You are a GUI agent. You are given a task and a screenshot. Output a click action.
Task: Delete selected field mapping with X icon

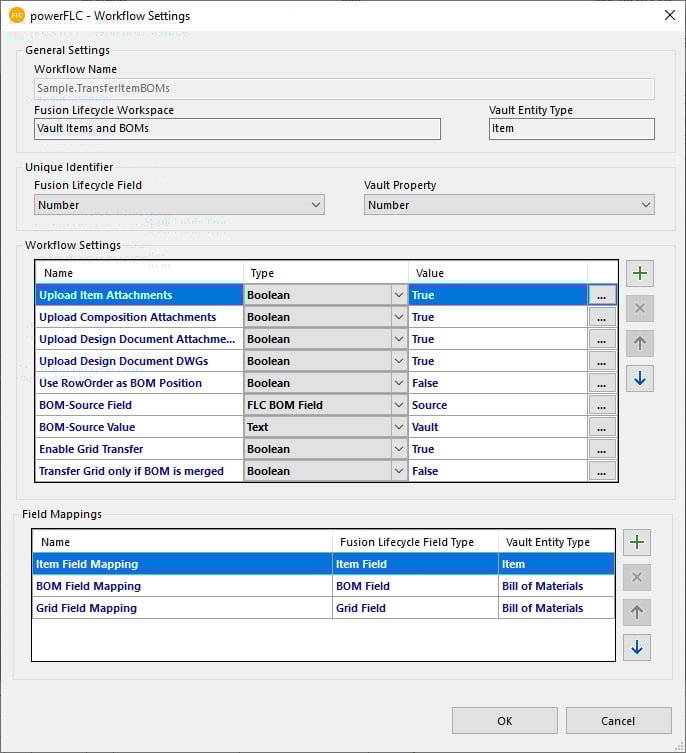(x=637, y=577)
